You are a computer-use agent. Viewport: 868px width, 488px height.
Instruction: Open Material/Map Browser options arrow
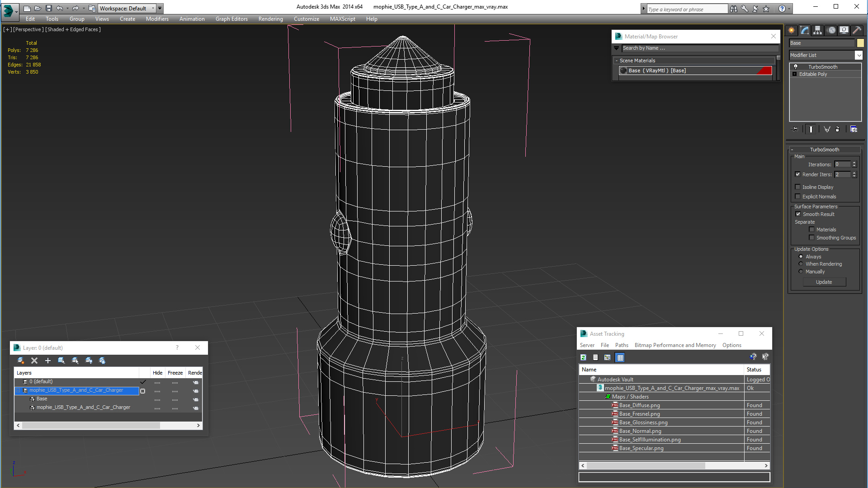617,48
